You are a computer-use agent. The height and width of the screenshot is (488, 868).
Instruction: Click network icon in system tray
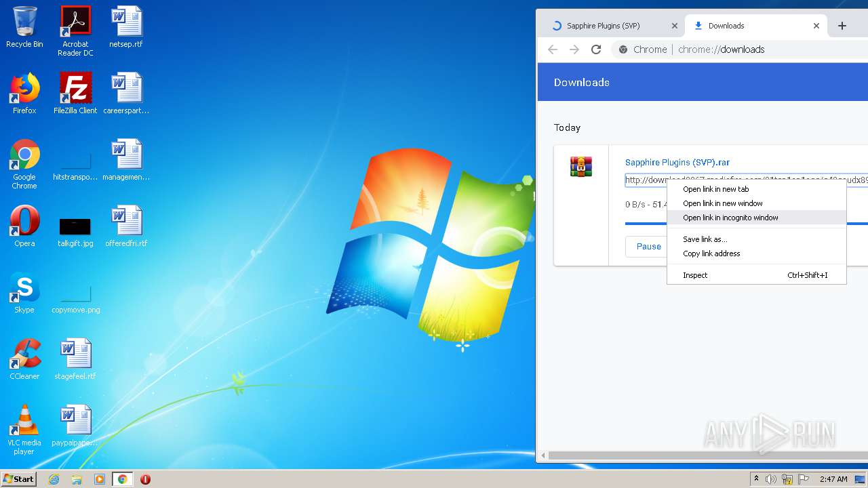coord(787,479)
